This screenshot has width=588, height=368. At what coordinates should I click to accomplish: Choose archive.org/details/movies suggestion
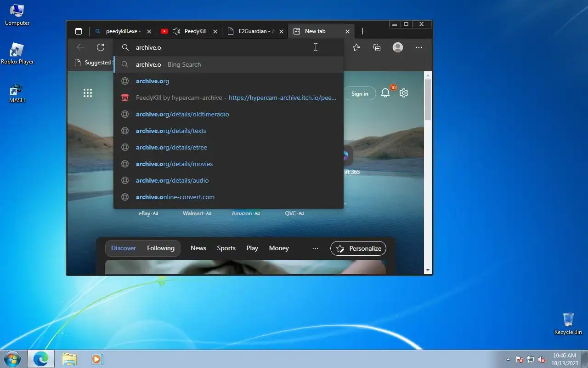point(229,164)
